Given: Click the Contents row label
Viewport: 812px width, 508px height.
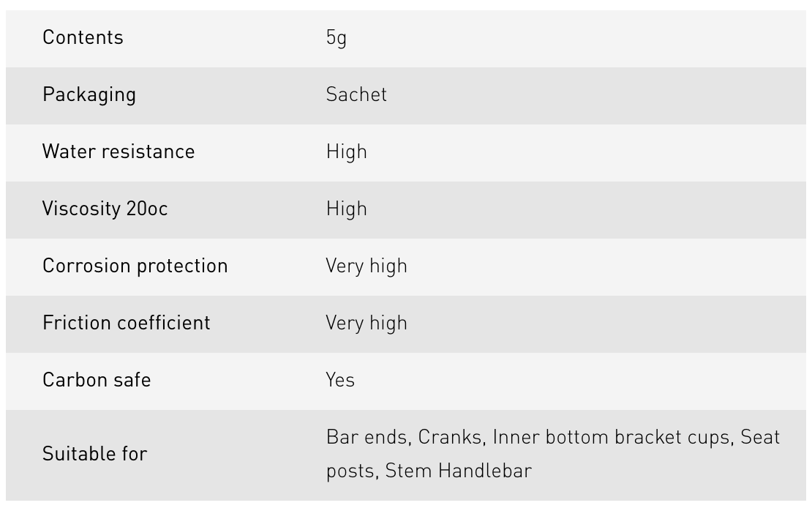Looking at the screenshot, I should point(83,37).
